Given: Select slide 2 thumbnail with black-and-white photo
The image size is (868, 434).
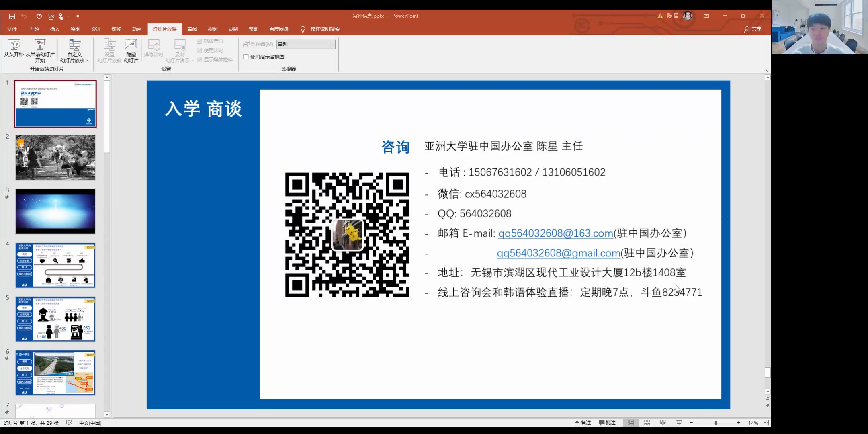Looking at the screenshot, I should coord(55,158).
